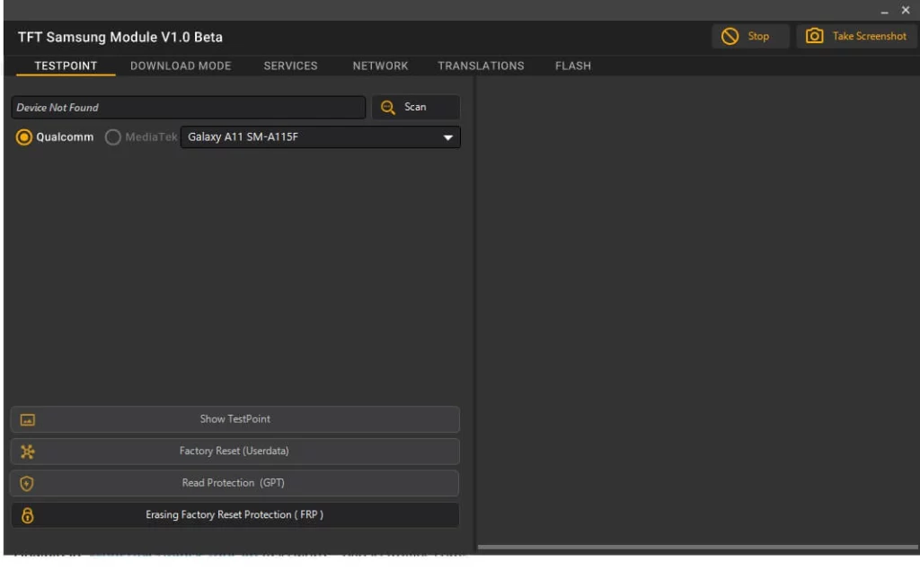This screenshot has height=588, width=920.
Task: Minimize the TFT Samsung Module window
Action: [884, 11]
